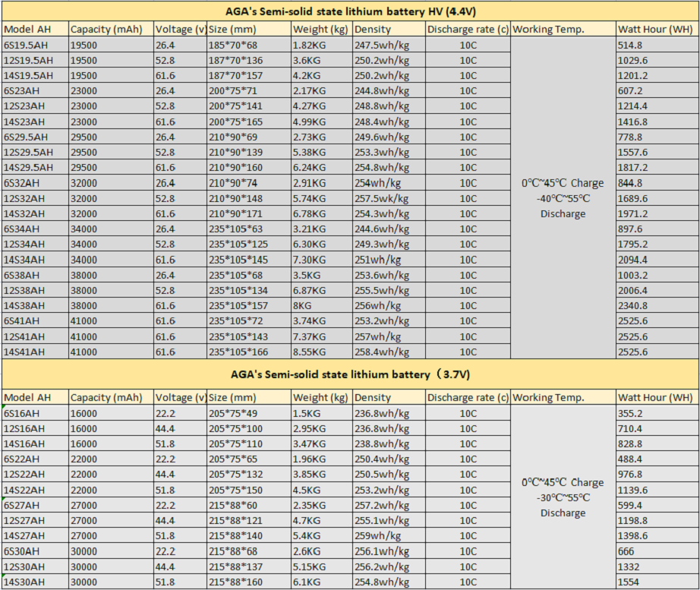Select Watt Hour (WH) header in 3.7V table

(x=657, y=397)
